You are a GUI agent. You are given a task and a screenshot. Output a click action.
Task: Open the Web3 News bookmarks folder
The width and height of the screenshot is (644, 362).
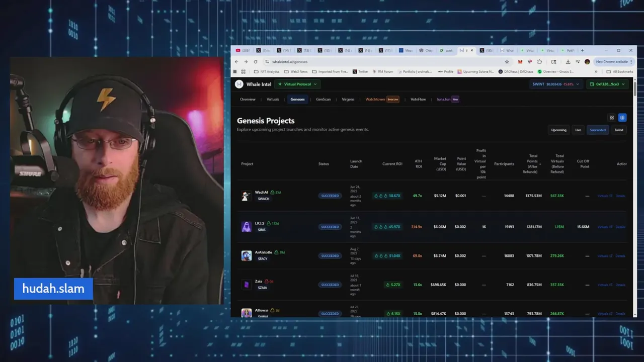coord(295,71)
